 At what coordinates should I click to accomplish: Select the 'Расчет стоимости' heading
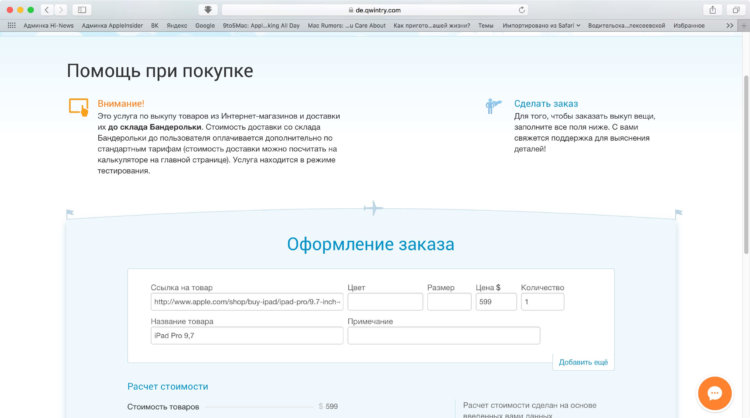[167, 386]
